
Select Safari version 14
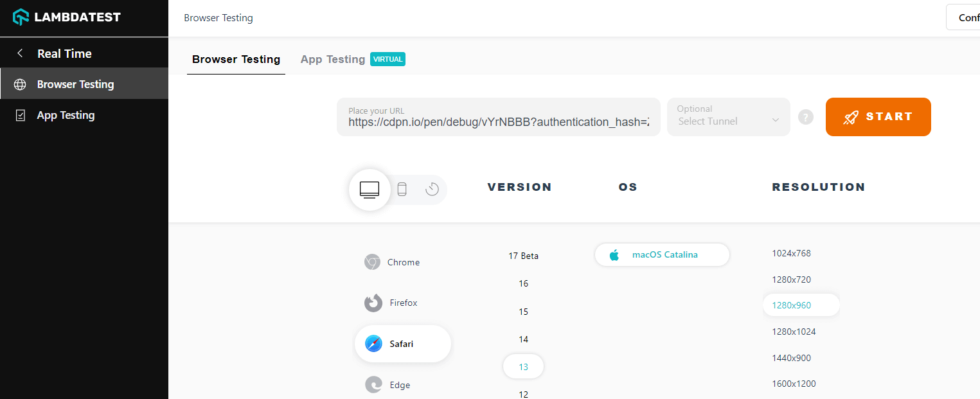[x=523, y=339]
